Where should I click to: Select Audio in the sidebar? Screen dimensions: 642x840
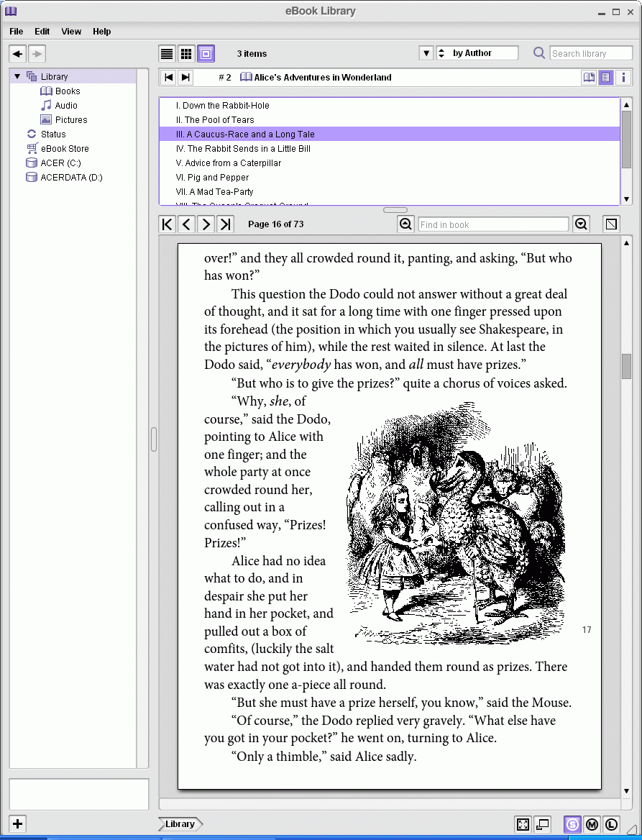(x=66, y=106)
